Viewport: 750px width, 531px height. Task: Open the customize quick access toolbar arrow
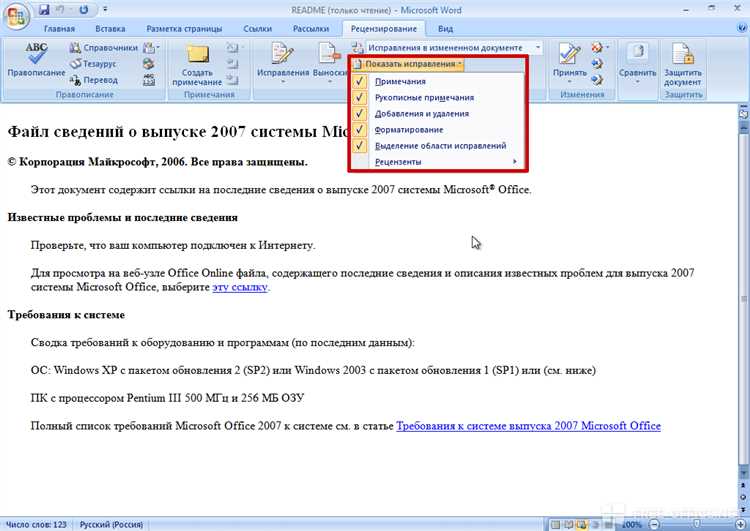[x=105, y=10]
